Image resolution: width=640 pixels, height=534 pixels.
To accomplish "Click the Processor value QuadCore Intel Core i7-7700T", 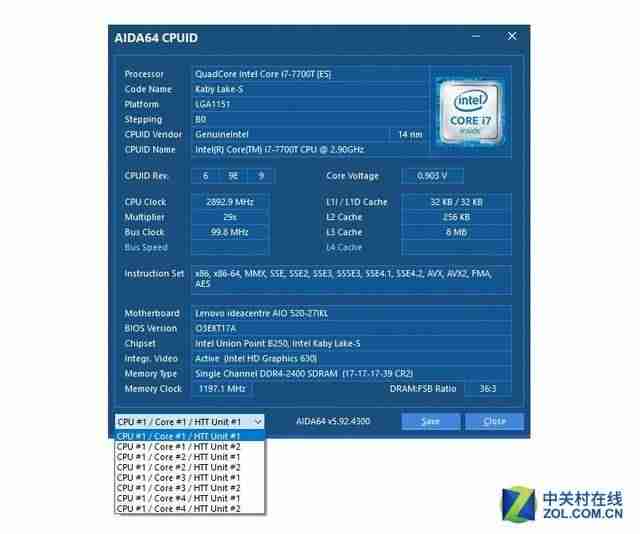I will 263,74.
